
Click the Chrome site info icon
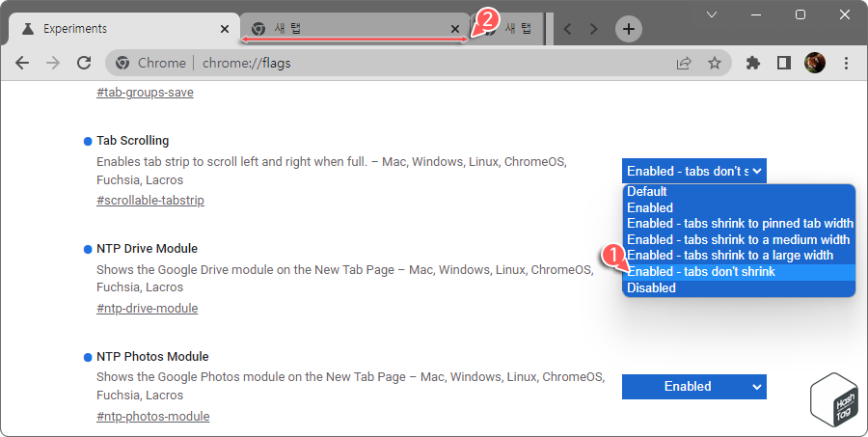pos(122,63)
